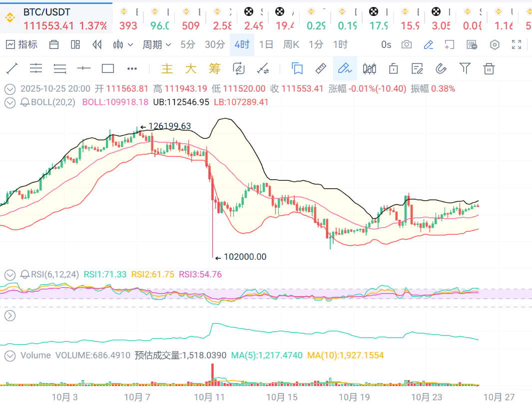Click the trash icon to delete drawings
This screenshot has width=532, height=405.
[x=489, y=68]
